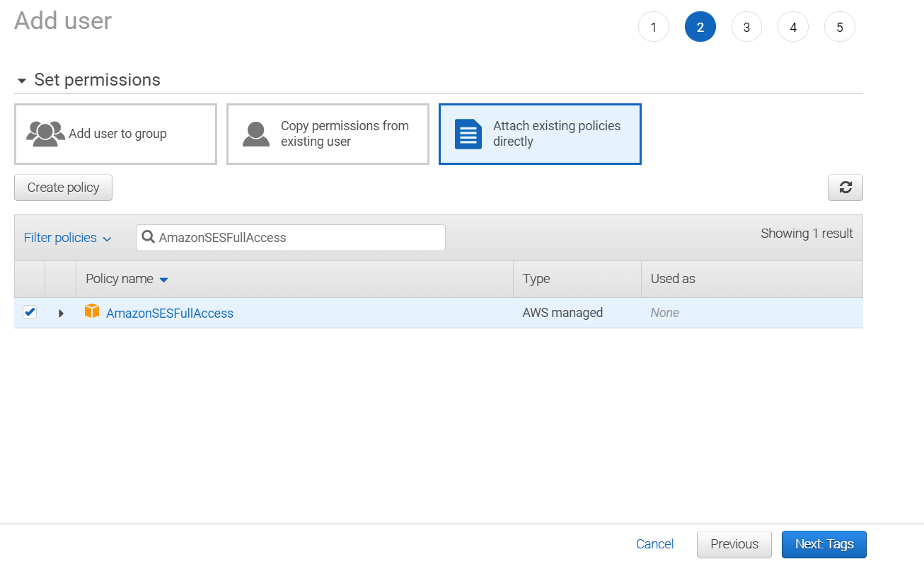
Task: Jump to wizard step 3
Action: pos(746,28)
